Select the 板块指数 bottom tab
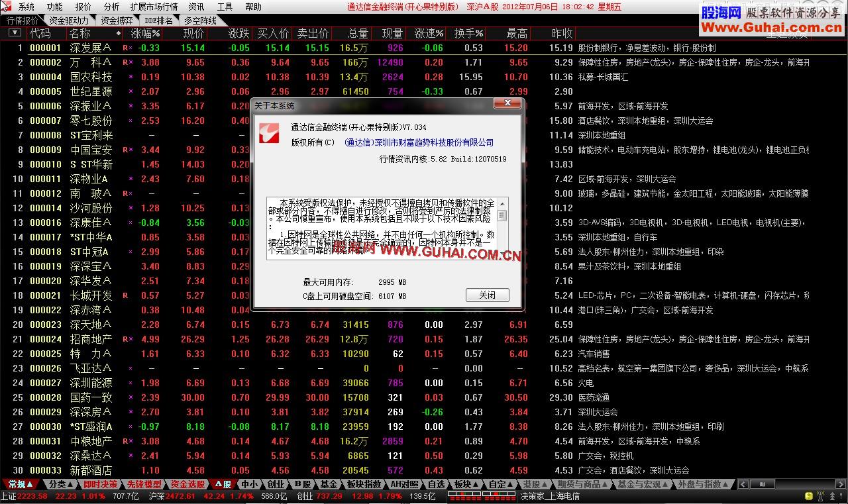This screenshot has height=504, width=848. coord(364,485)
